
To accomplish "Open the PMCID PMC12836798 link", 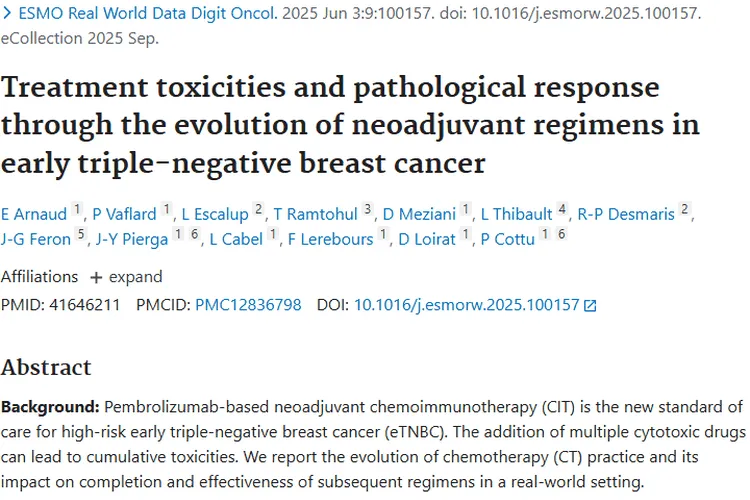I will coord(248,305).
